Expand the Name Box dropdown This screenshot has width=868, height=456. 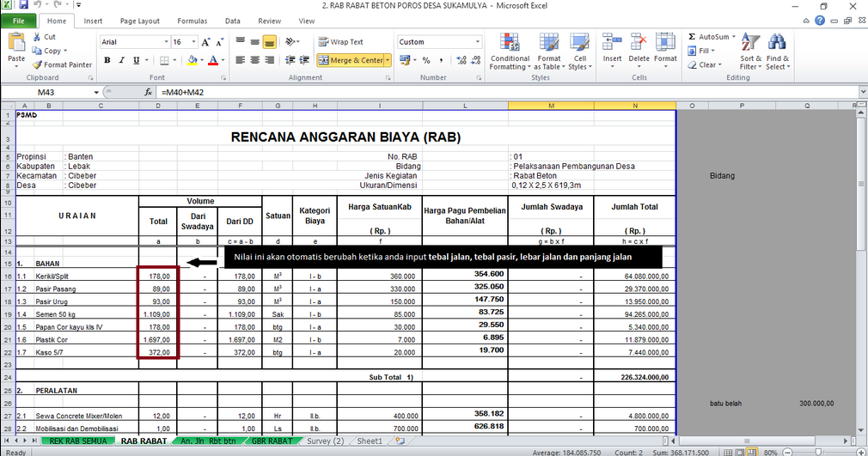tap(96, 93)
